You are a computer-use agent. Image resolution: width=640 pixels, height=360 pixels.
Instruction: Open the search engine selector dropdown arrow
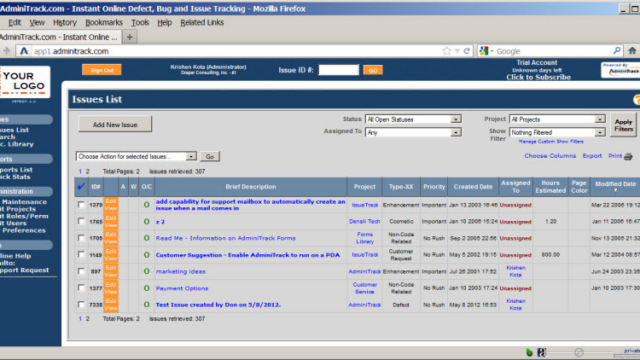(492, 51)
